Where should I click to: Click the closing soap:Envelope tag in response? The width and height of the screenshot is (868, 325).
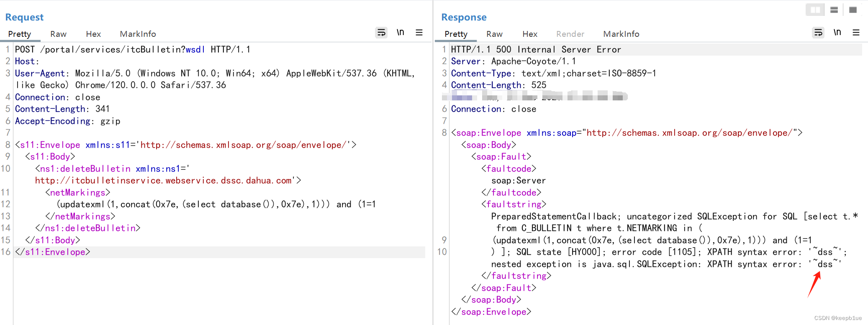tap(491, 312)
